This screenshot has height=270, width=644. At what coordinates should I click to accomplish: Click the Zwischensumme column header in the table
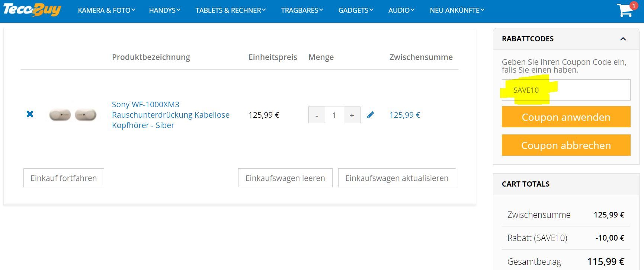coord(421,57)
